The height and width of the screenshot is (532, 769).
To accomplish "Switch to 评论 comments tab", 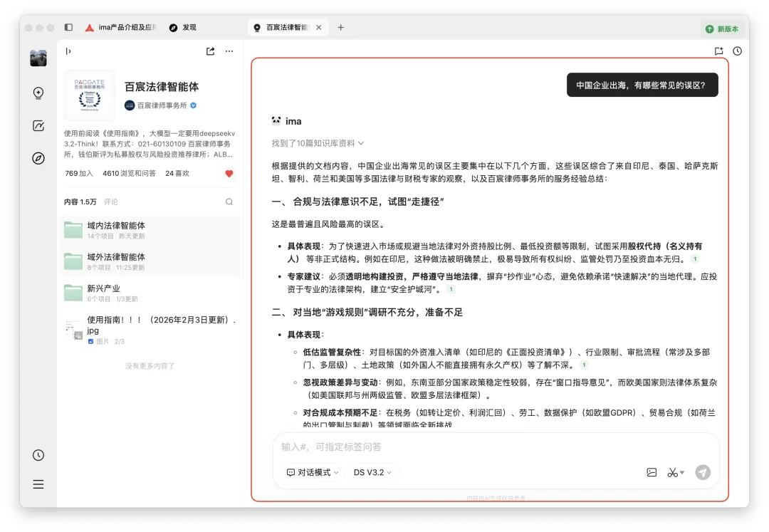I will 111,202.
